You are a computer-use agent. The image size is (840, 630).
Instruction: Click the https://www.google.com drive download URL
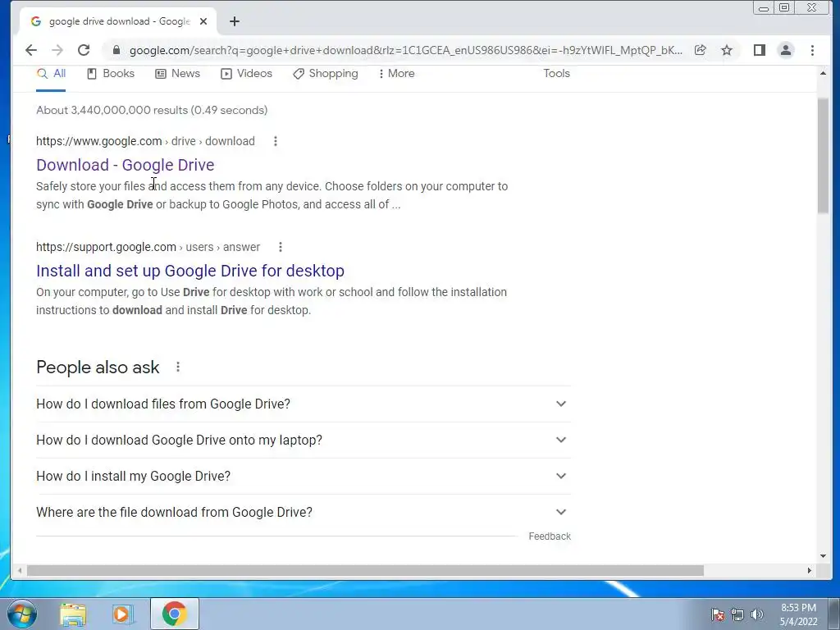[x=145, y=141]
